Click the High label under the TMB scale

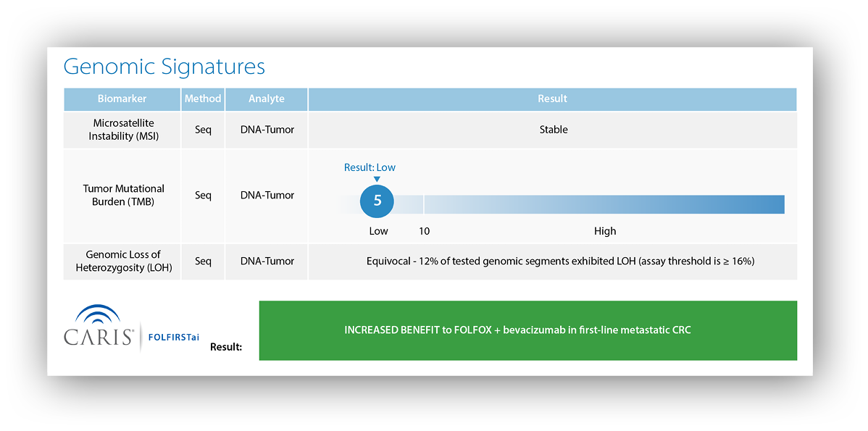click(605, 231)
